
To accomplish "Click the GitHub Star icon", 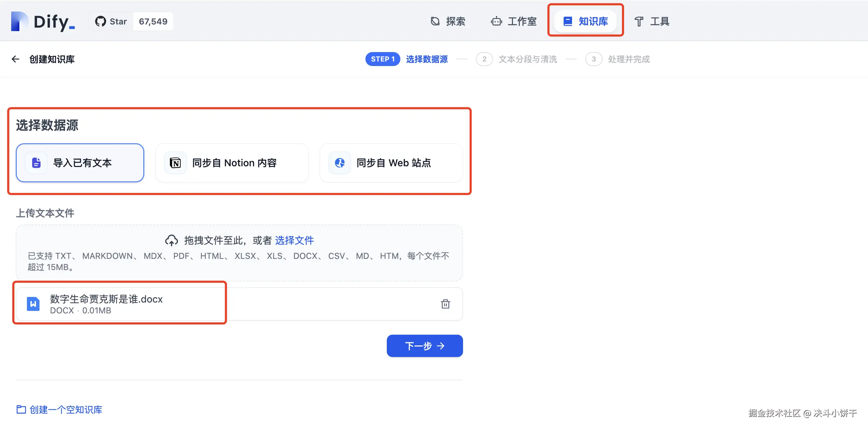I will [x=101, y=22].
